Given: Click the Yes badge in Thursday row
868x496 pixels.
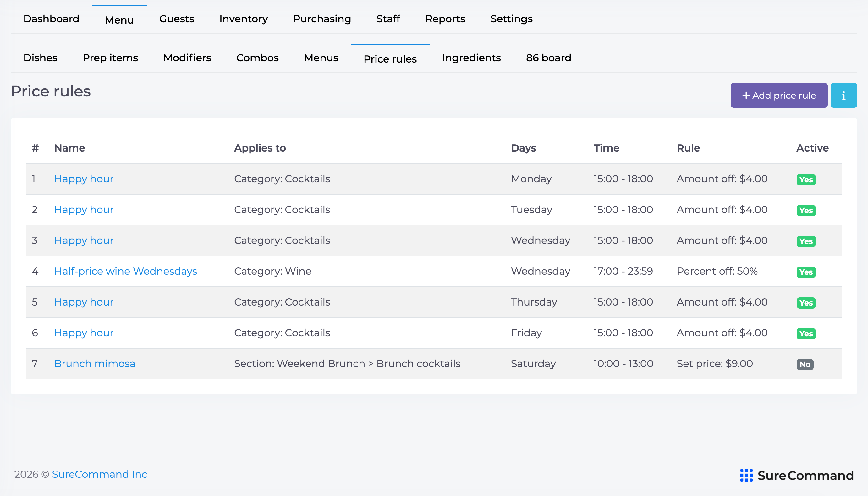Looking at the screenshot, I should click(x=806, y=303).
